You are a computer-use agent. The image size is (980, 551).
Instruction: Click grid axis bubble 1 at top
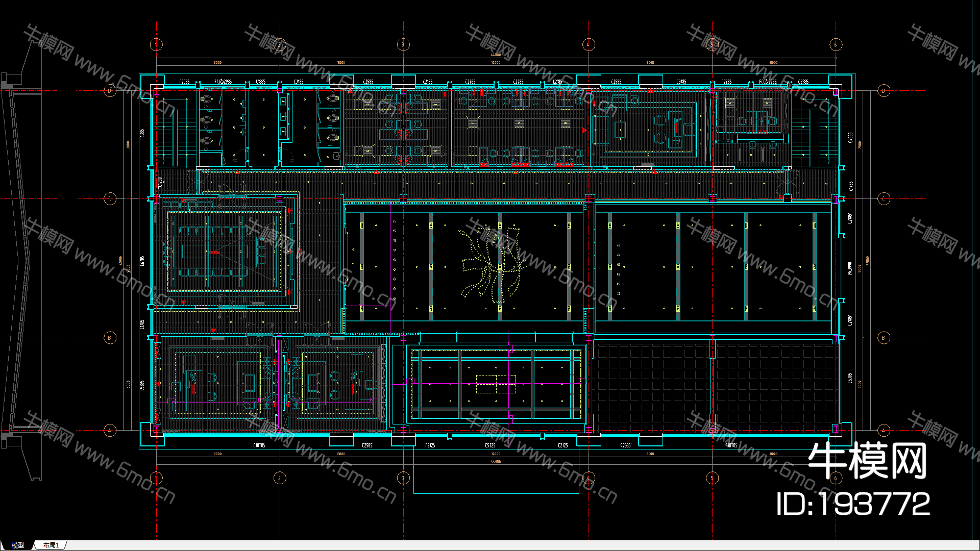pos(156,44)
